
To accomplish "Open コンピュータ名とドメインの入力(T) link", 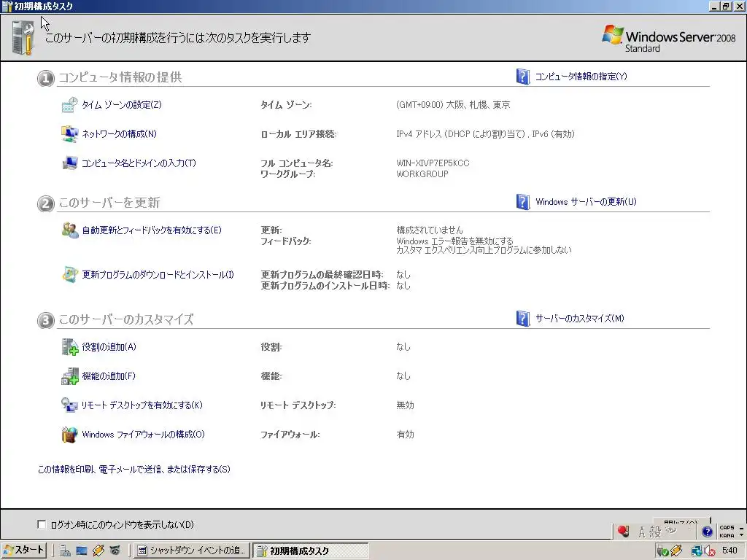I will click(139, 163).
